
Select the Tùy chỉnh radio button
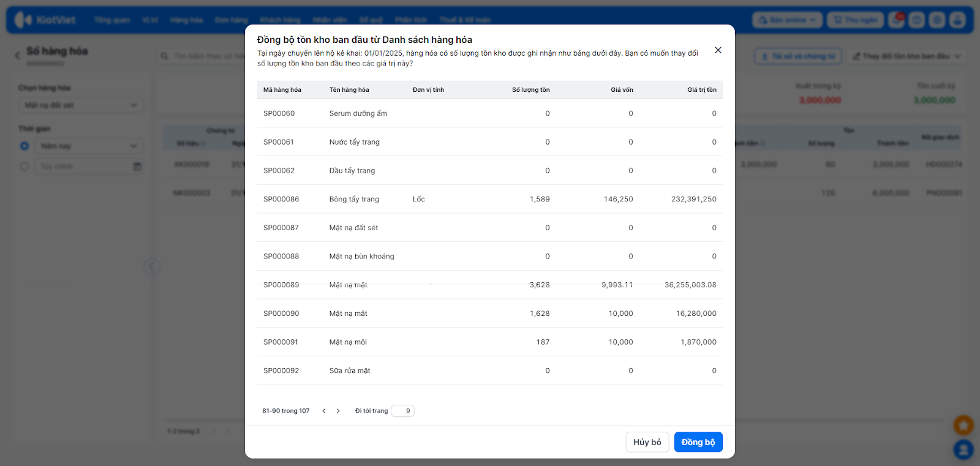pos(24,167)
